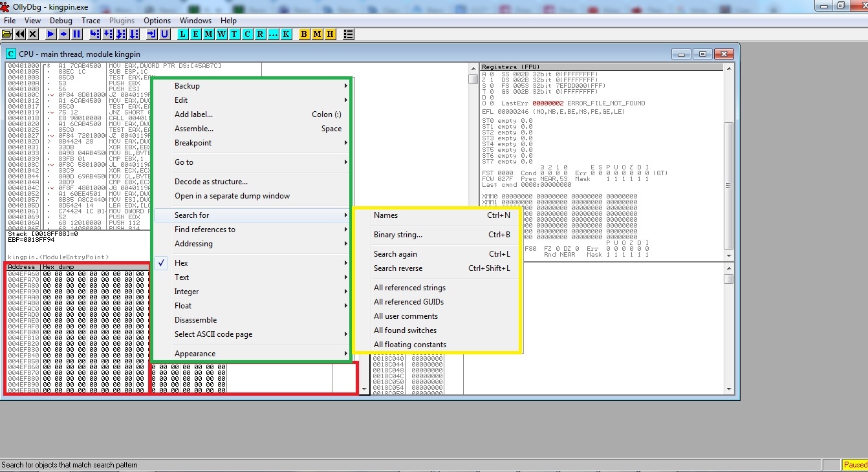The width and height of the screenshot is (868, 472).
Task: Select Decode as structure entry
Action: pyautogui.click(x=252, y=182)
